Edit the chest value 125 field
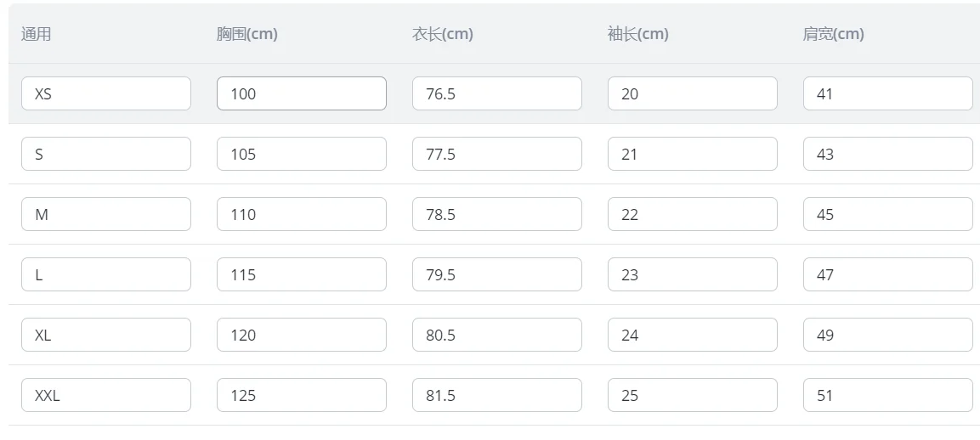Viewport: 980px width, 440px height. 302,395
